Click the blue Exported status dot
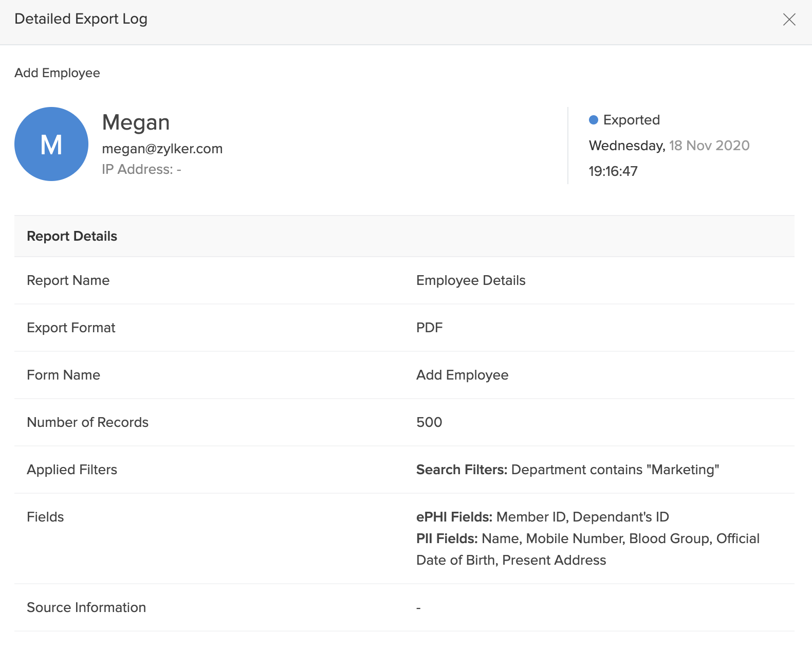Image resolution: width=812 pixels, height=647 pixels. tap(594, 120)
